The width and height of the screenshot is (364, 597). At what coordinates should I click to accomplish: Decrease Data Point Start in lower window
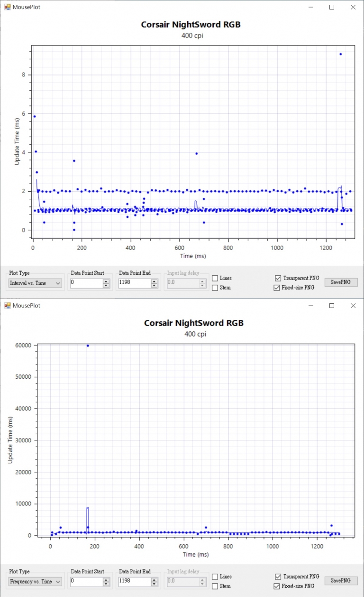[x=107, y=584]
